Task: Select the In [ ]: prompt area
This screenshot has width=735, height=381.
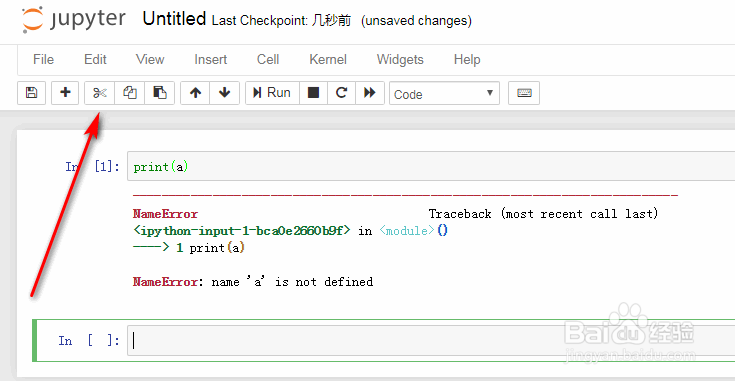Action: click(89, 341)
